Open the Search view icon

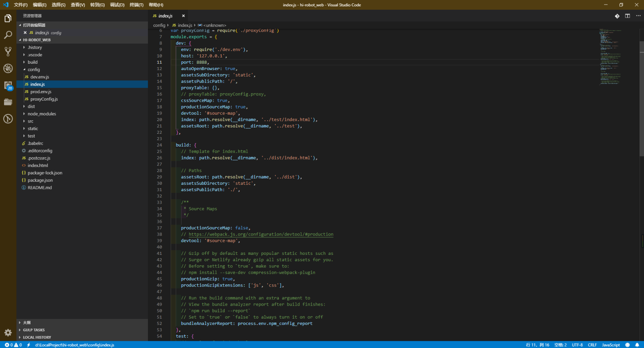tap(8, 35)
